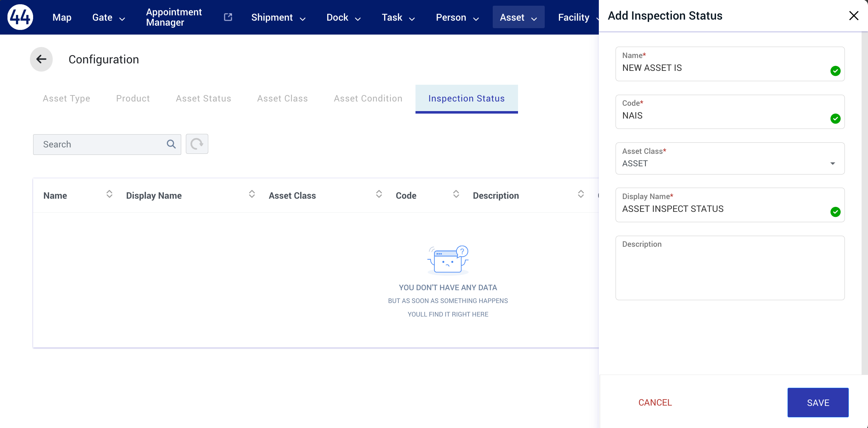Image resolution: width=868 pixels, height=428 pixels.
Task: Click the Code column header text
Action: (406, 195)
